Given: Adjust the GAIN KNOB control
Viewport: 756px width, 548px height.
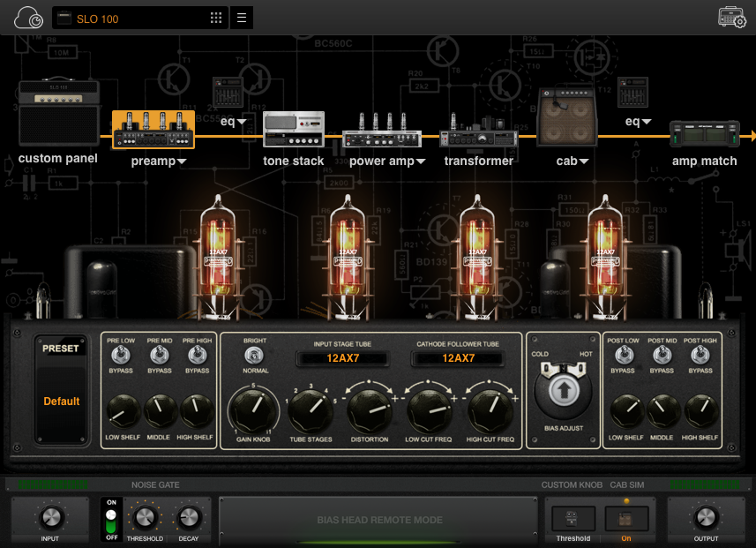Looking at the screenshot, I should [x=253, y=409].
